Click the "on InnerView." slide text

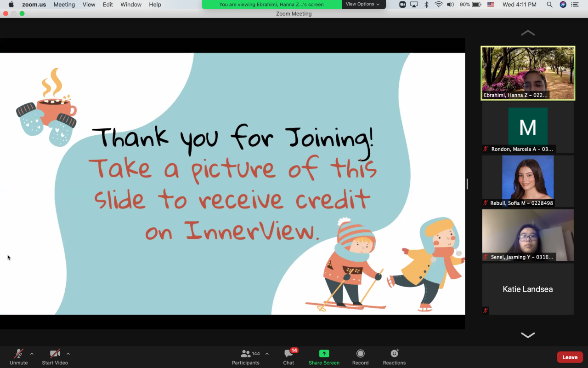(x=232, y=230)
